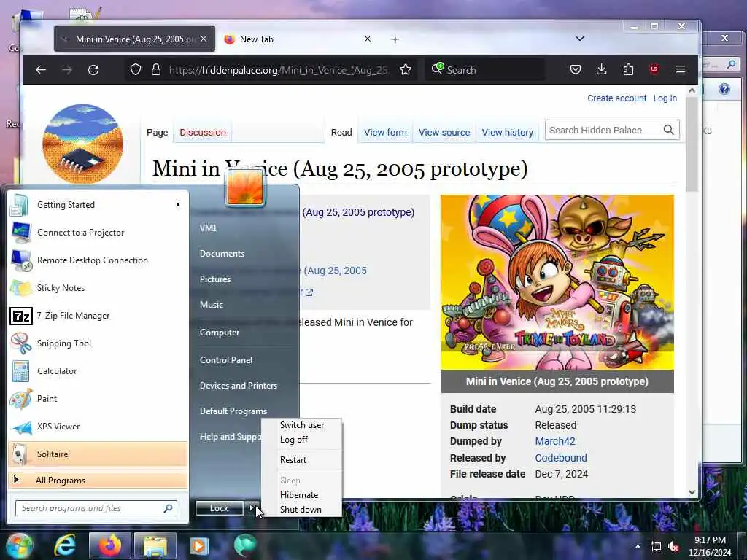
Task: Open the Pocket save icon
Action: click(576, 70)
